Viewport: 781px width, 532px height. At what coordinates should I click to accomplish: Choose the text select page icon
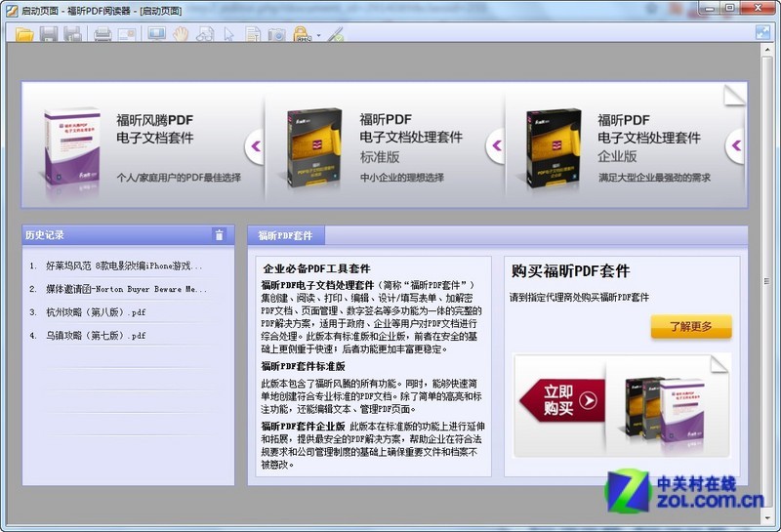click(x=253, y=34)
